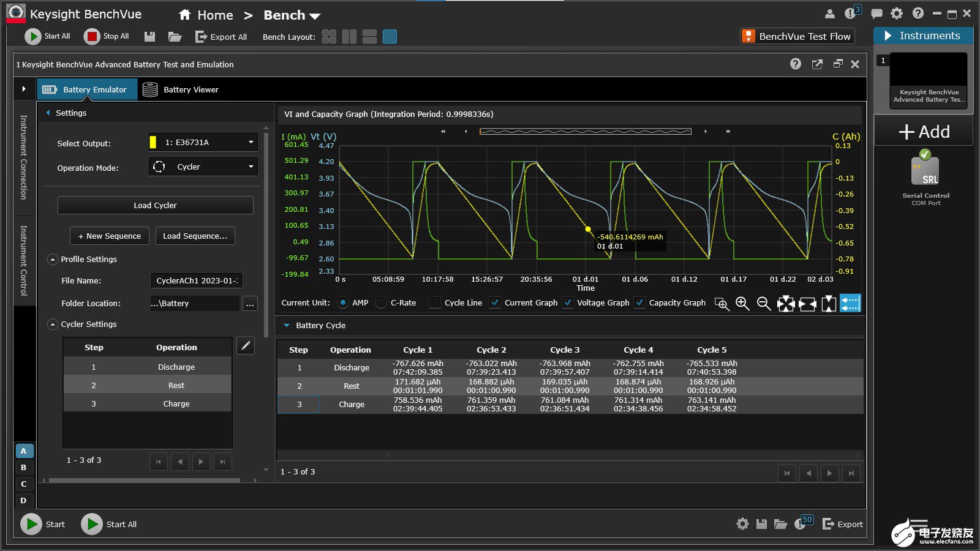Select the single-pane bench layout
This screenshot has width=980, height=551.
coord(390,37)
